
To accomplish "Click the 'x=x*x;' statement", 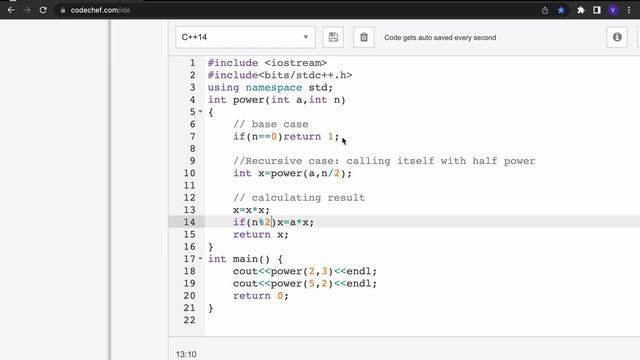I will pyautogui.click(x=251, y=210).
